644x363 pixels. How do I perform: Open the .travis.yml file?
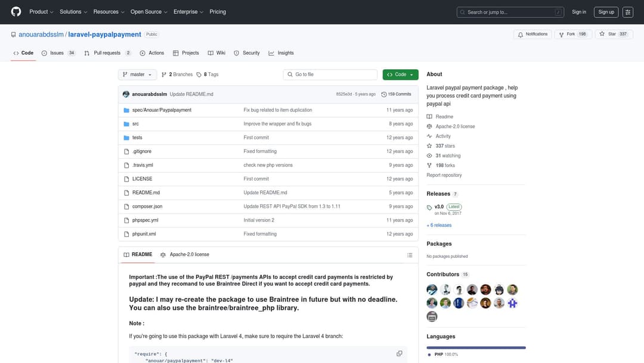tap(143, 165)
